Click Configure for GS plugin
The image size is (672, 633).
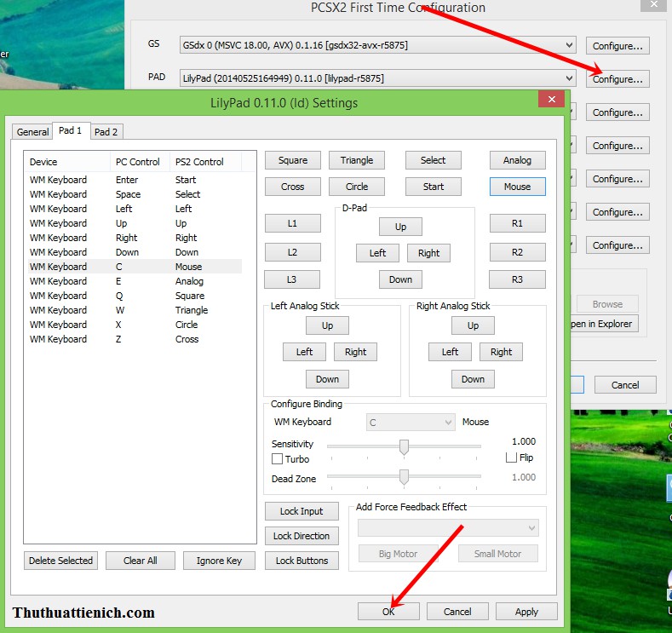coord(617,46)
